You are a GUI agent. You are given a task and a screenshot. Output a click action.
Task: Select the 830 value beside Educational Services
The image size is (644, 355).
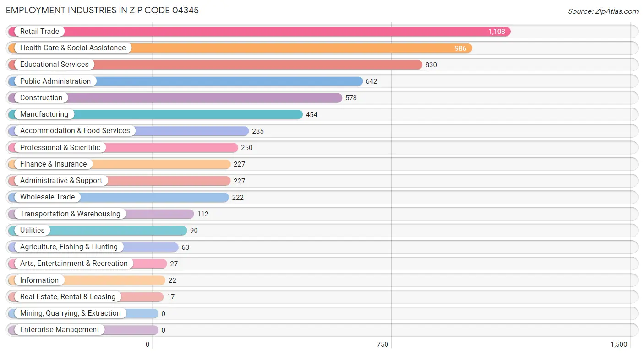tap(431, 65)
